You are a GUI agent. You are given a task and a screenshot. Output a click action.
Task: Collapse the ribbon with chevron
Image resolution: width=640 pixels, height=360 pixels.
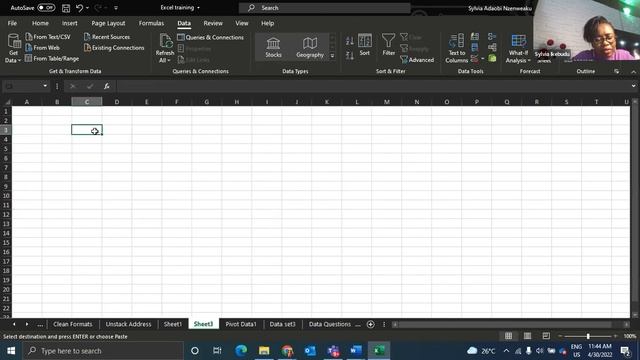(x=633, y=72)
